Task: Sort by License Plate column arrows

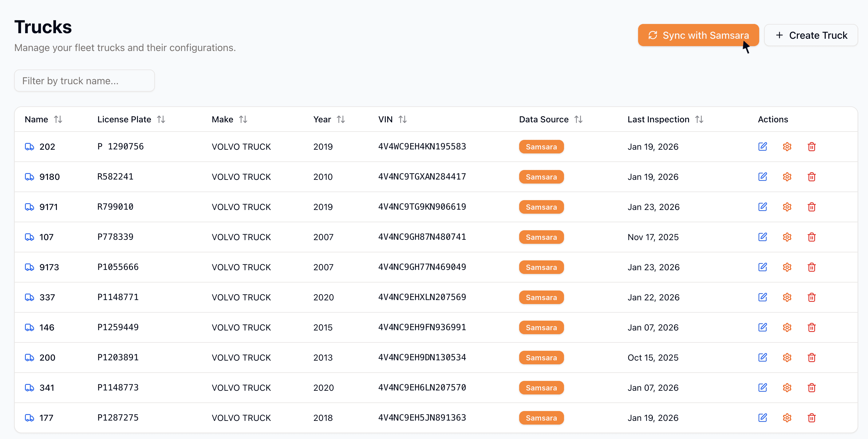Action: (x=161, y=119)
